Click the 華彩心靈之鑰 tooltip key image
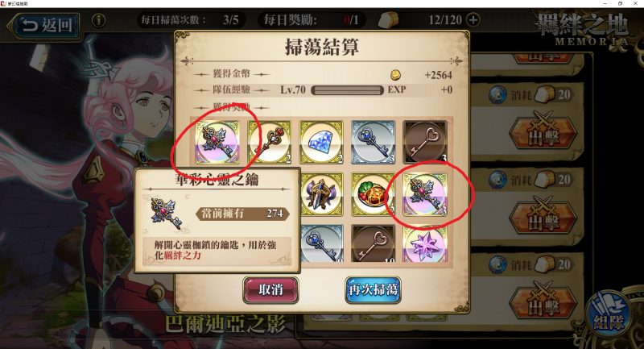This screenshot has height=349, width=644. [166, 214]
